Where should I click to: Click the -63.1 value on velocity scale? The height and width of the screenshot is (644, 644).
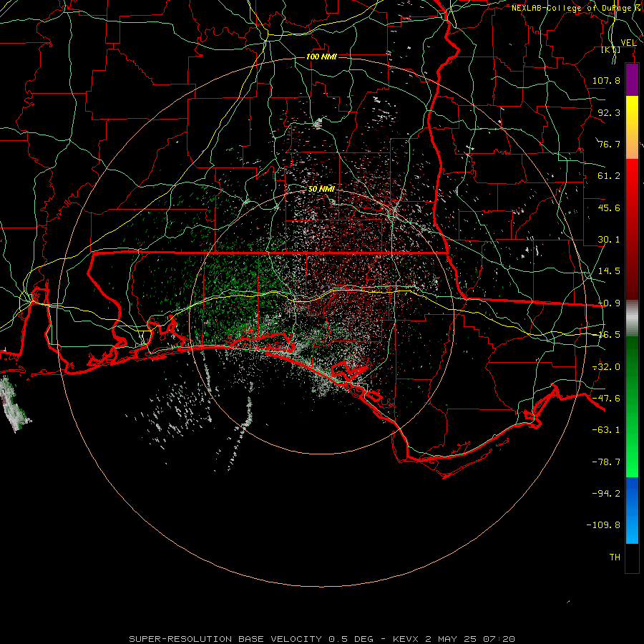(606, 430)
